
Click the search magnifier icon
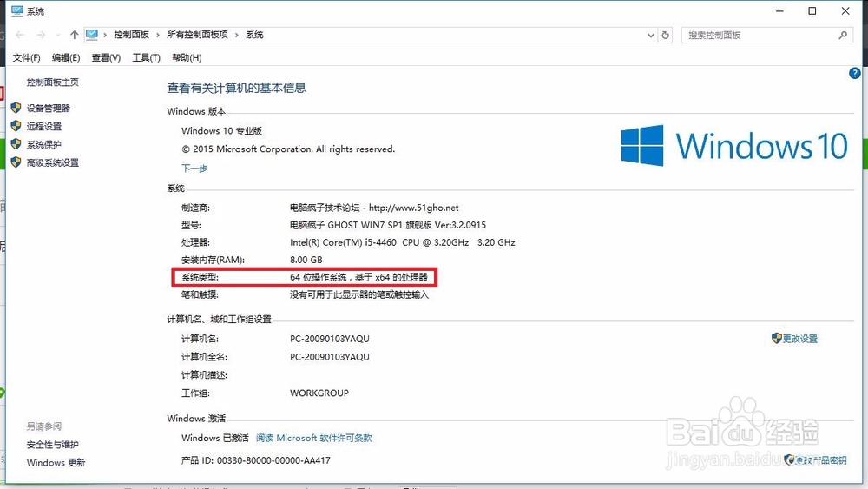pyautogui.click(x=843, y=35)
